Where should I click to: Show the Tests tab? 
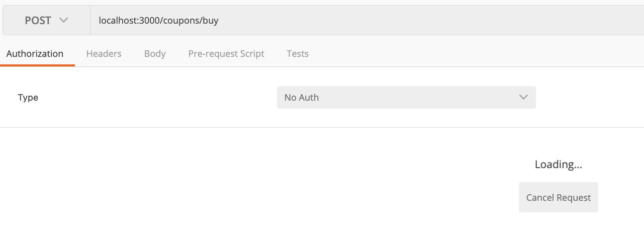tap(298, 54)
